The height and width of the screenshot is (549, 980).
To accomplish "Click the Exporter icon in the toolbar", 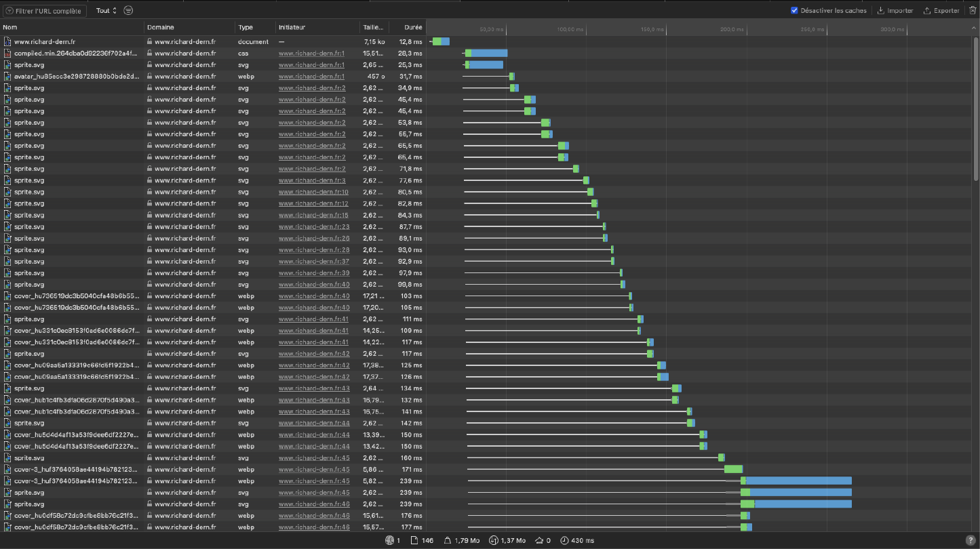I will pos(927,11).
